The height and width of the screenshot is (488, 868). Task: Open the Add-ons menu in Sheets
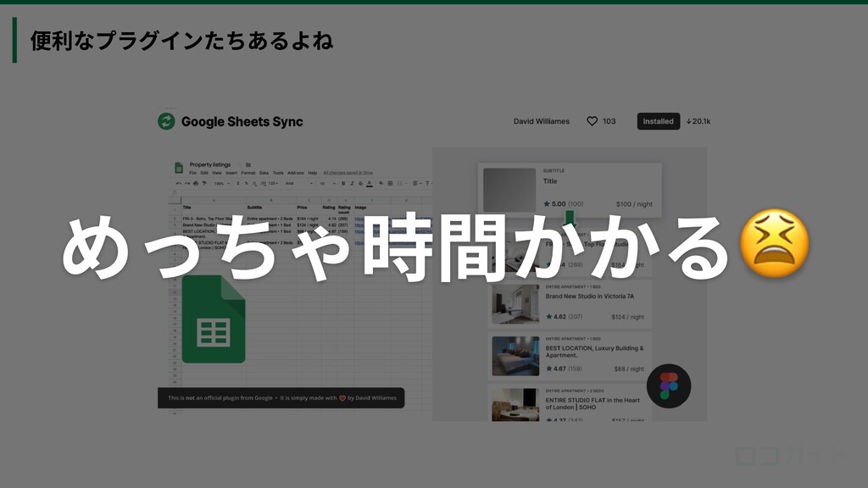tap(296, 173)
